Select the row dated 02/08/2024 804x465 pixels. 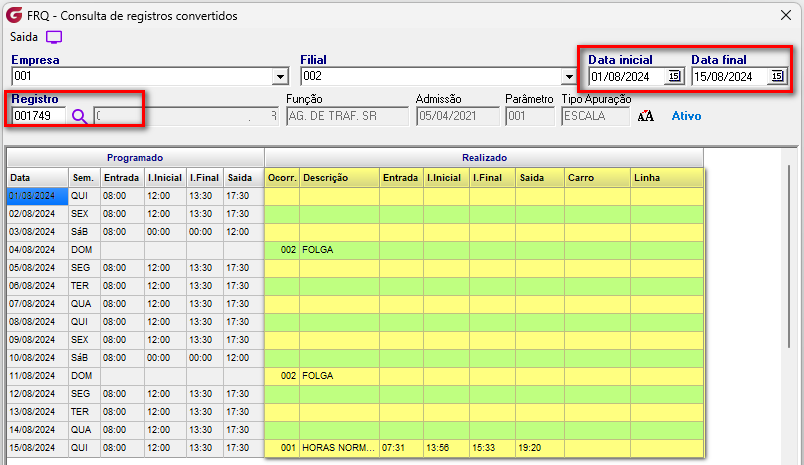pyautogui.click(x=355, y=214)
